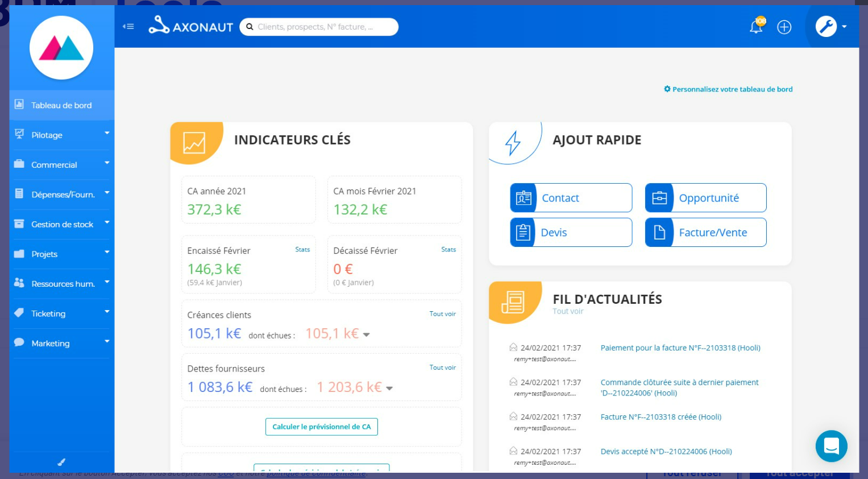The height and width of the screenshot is (479, 868).
Task: Open the Intercom chat bubble
Action: [x=831, y=446]
